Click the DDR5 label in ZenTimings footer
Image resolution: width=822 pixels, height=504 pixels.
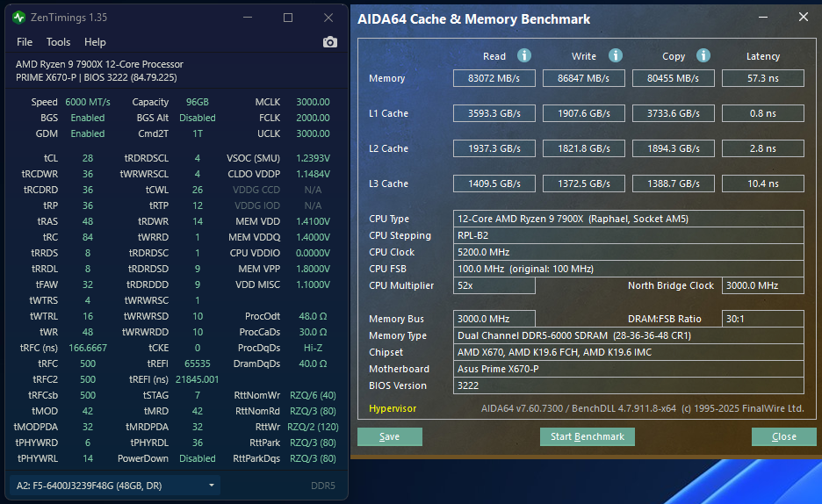click(323, 486)
